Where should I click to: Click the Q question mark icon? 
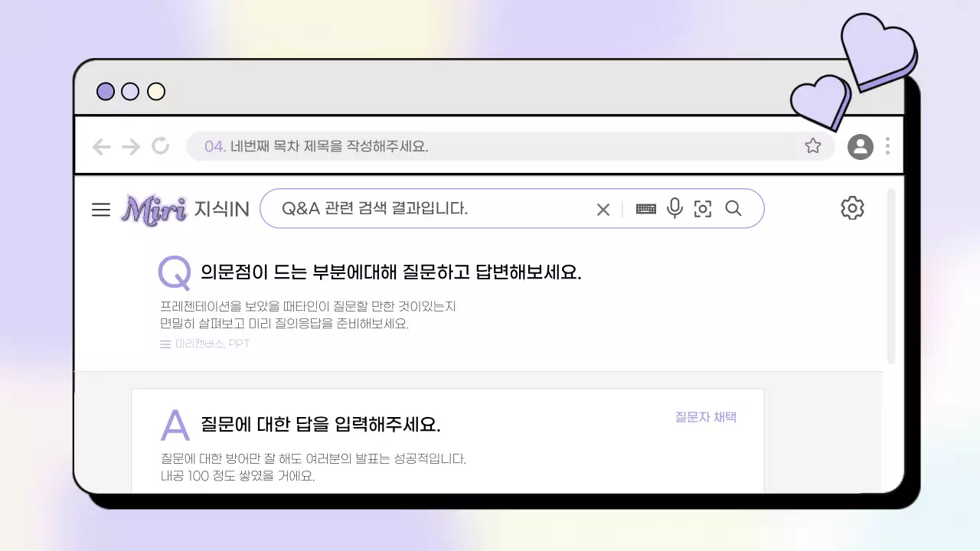[174, 272]
